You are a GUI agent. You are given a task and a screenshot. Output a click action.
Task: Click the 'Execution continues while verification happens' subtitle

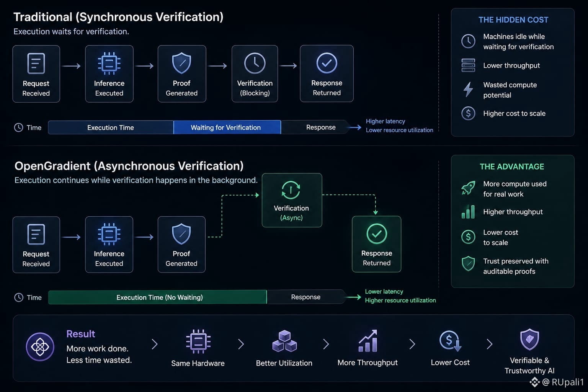pos(136,180)
